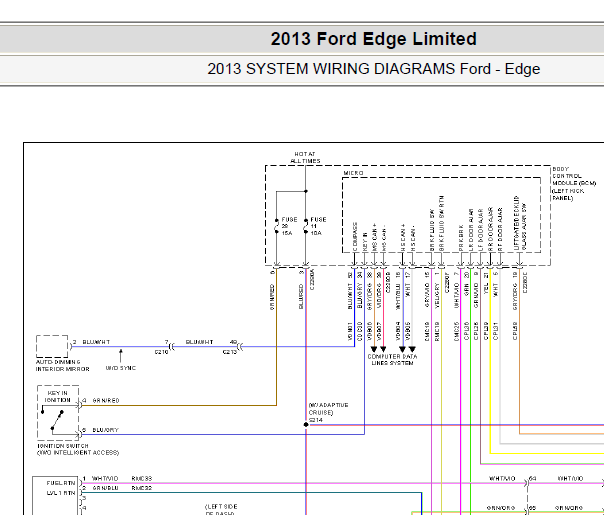Click the S214 splice dot
The image size is (604, 515).
(306, 424)
